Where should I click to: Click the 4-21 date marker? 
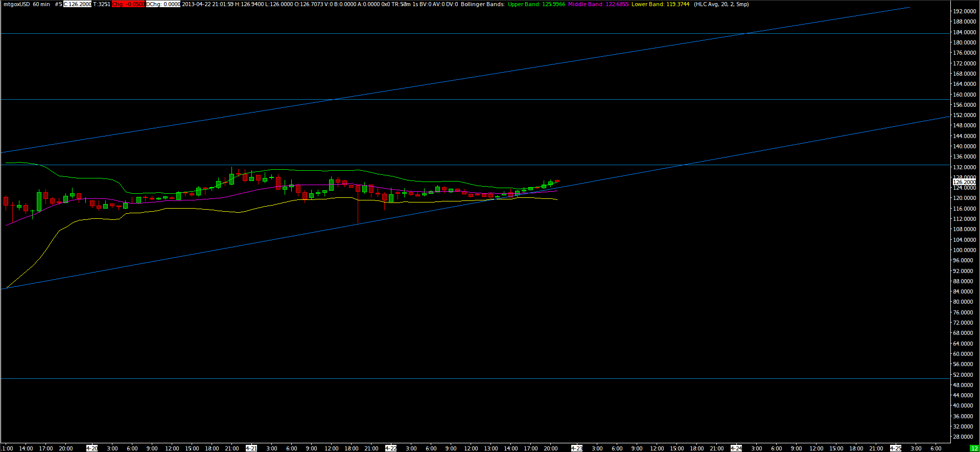(251, 448)
